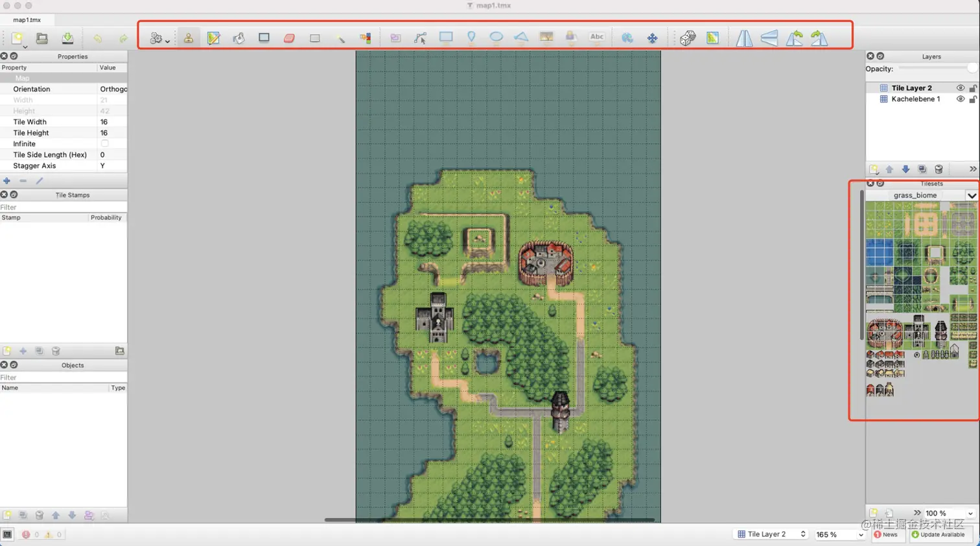Select the Insert Template tool
The width and height of the screenshot is (980, 546).
[571, 38]
